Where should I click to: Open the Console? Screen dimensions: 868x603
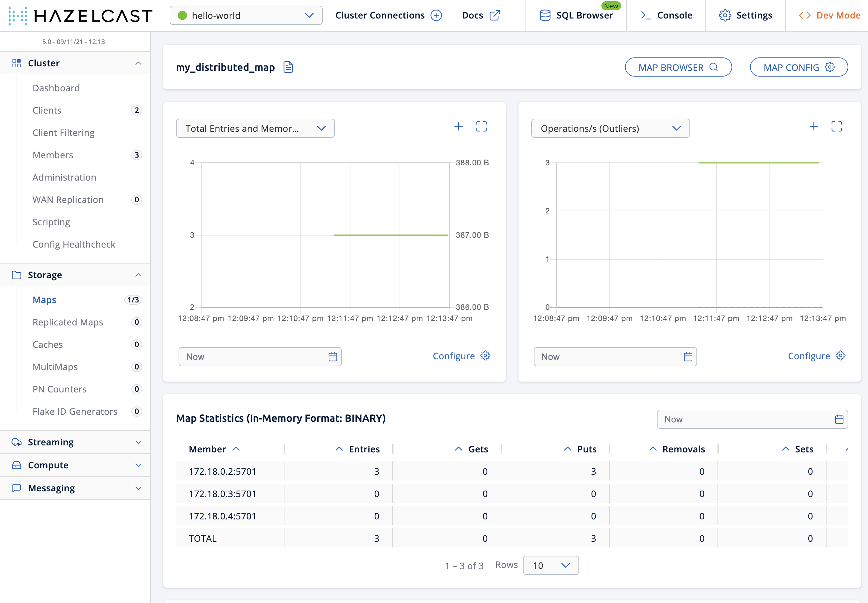click(x=666, y=16)
